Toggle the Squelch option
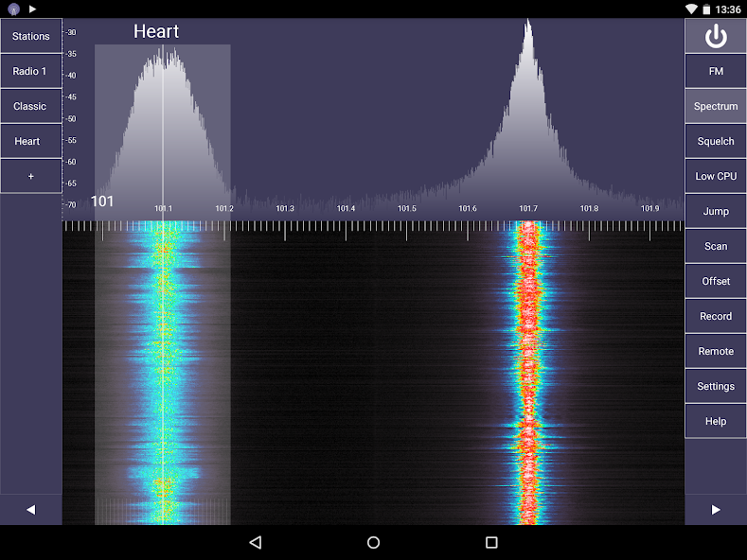 716,141
